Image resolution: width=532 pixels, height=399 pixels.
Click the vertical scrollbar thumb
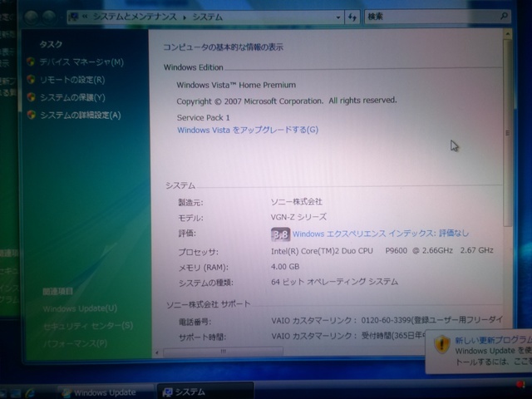pos(508,133)
